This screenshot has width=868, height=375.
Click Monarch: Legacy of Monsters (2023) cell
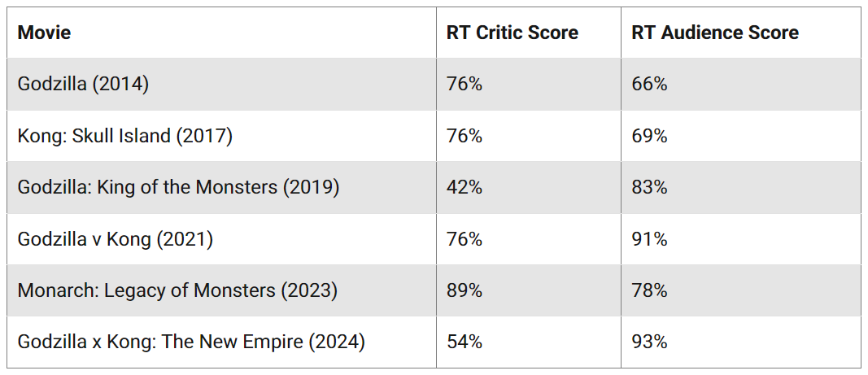pos(177,290)
